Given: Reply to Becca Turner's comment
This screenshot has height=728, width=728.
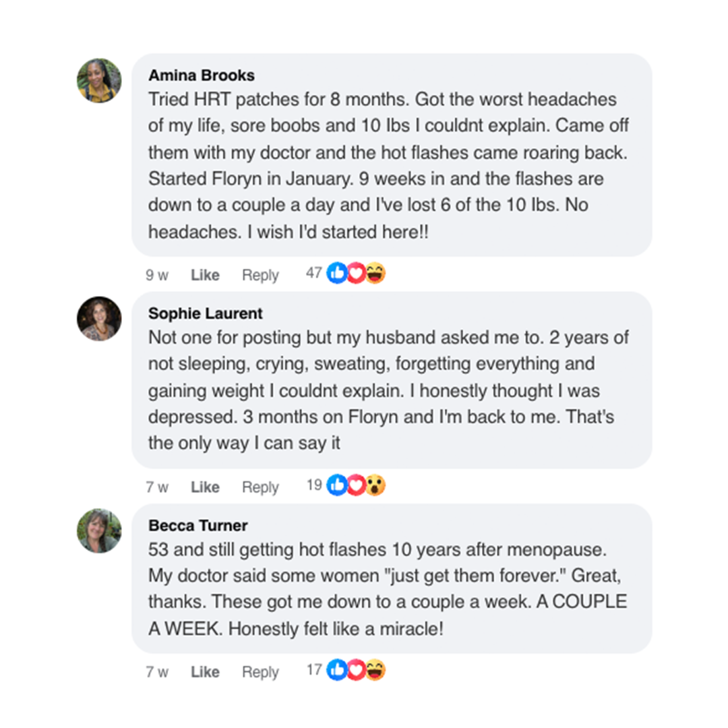Looking at the screenshot, I should [x=260, y=672].
